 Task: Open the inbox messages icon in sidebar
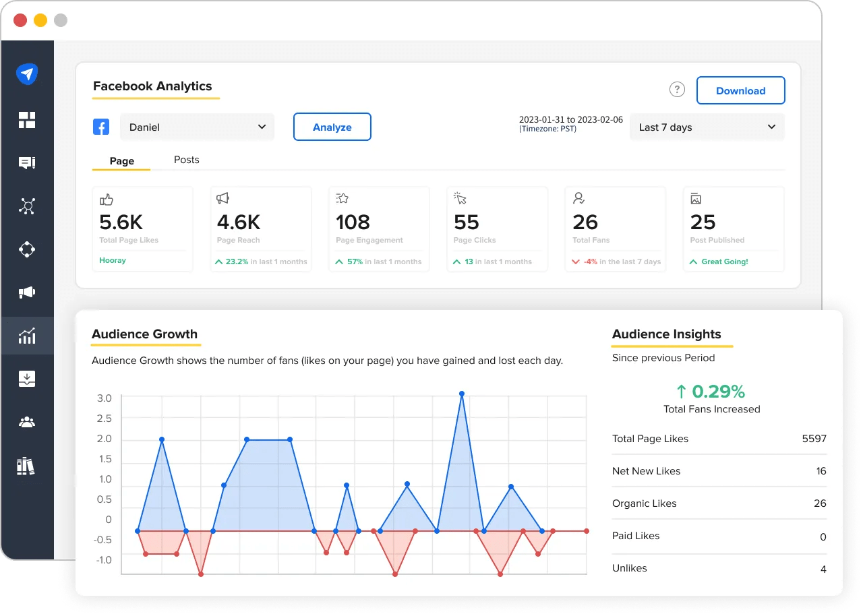tap(27, 163)
